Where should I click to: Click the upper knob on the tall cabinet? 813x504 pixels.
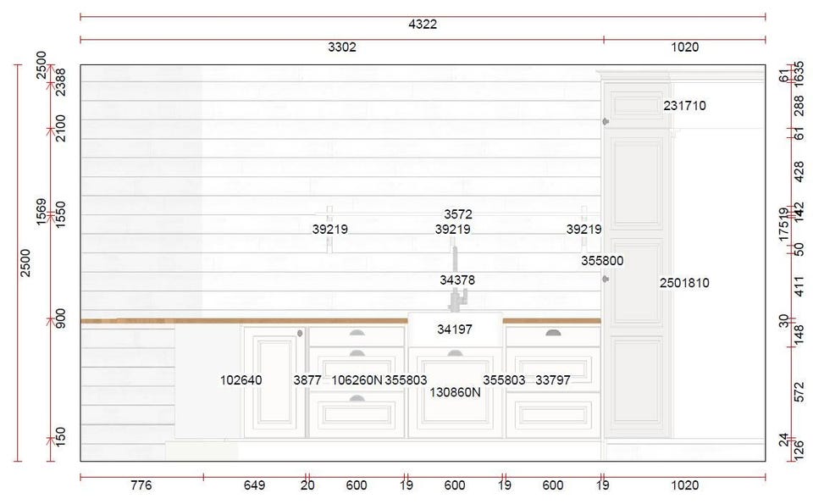pos(605,121)
